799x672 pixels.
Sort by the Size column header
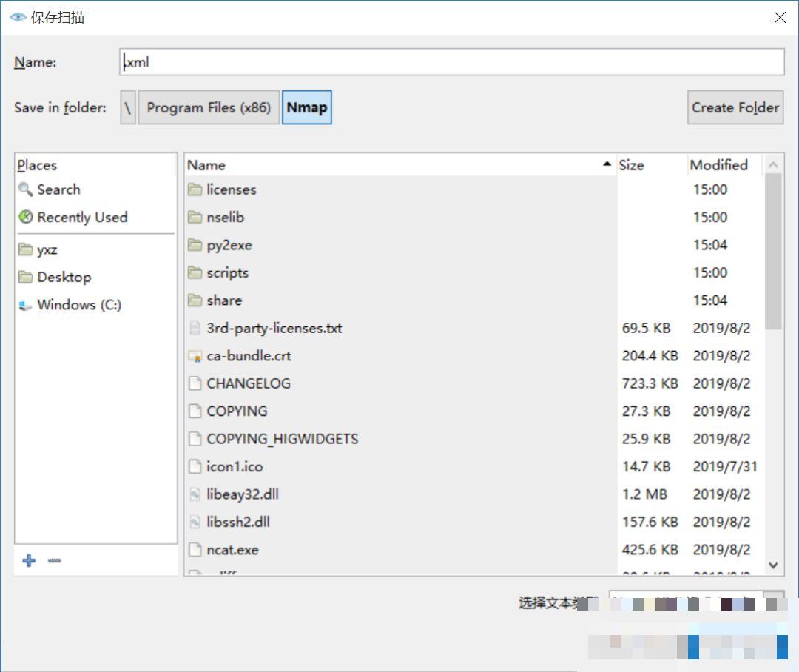point(652,165)
